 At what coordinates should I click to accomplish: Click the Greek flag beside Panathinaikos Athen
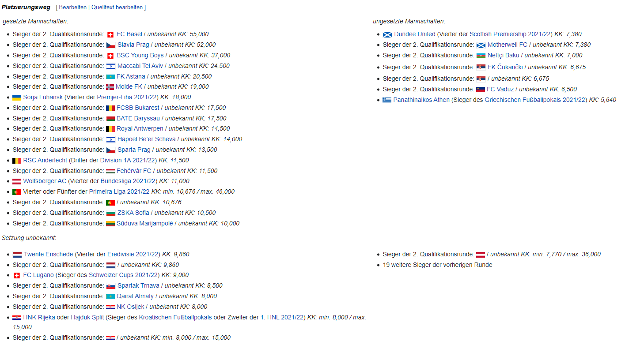point(387,100)
